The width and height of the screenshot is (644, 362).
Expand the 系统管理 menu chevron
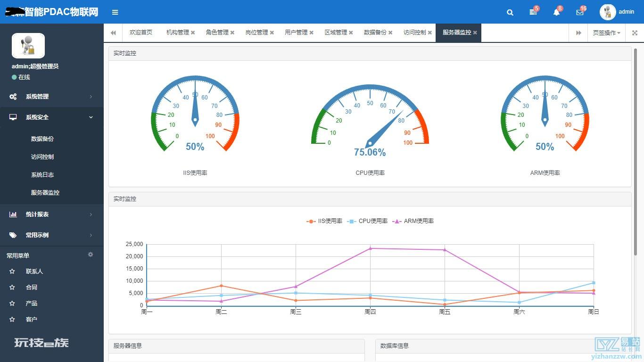point(91,97)
